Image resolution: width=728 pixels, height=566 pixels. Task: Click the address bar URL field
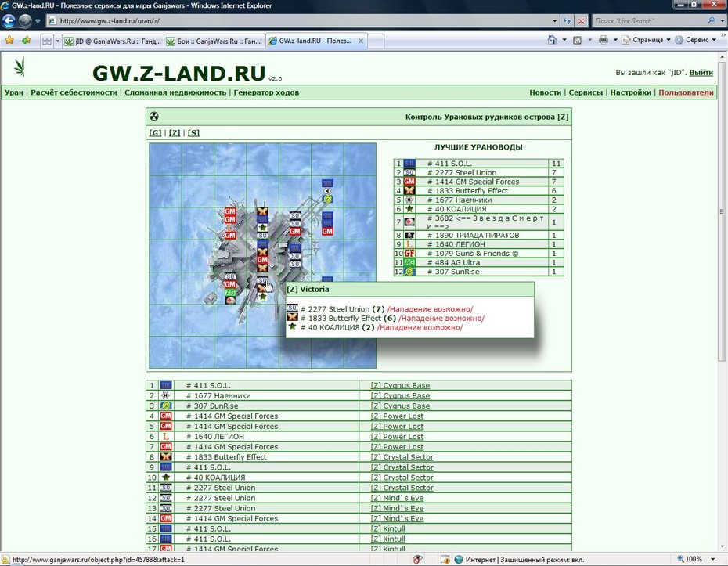pos(299,21)
